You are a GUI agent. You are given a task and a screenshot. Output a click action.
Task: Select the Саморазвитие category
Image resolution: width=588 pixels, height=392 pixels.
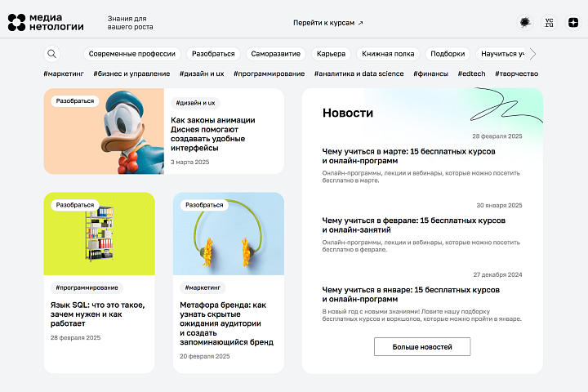pos(276,54)
